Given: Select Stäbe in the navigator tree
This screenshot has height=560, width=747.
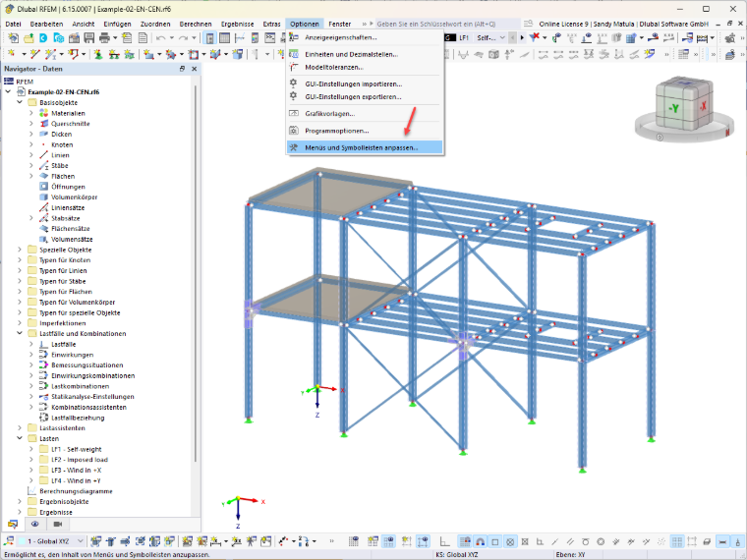Looking at the screenshot, I should pos(60,166).
